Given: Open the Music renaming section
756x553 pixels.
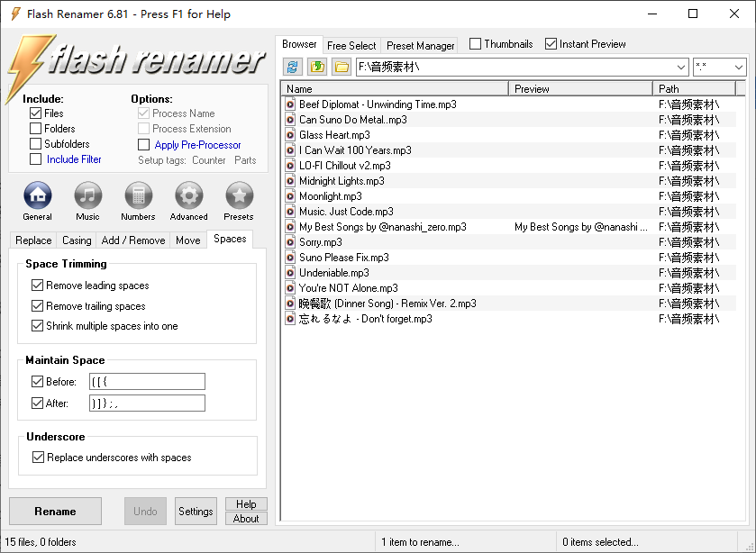Looking at the screenshot, I should (87, 201).
